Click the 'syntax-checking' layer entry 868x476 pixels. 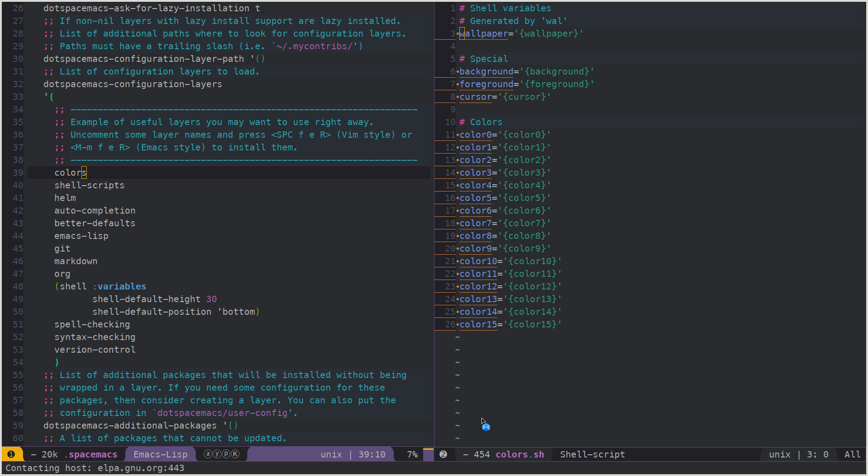tap(95, 337)
